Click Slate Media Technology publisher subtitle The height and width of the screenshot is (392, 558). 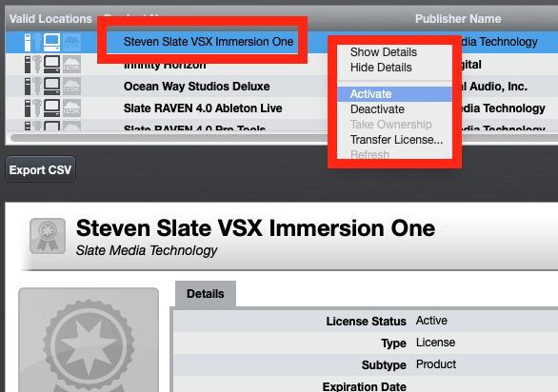[x=147, y=250]
